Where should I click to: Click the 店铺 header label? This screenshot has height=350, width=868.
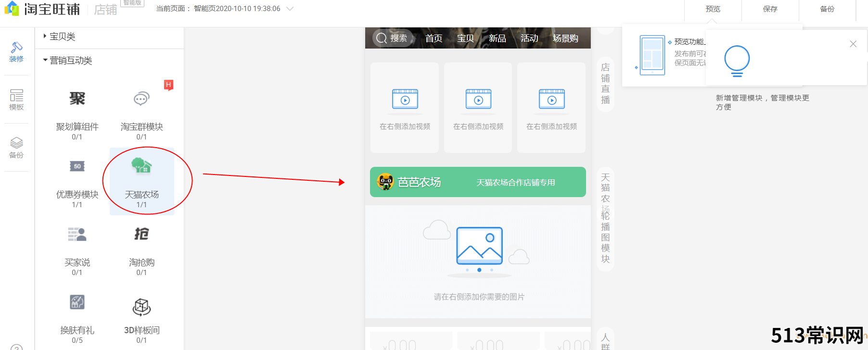click(x=105, y=10)
